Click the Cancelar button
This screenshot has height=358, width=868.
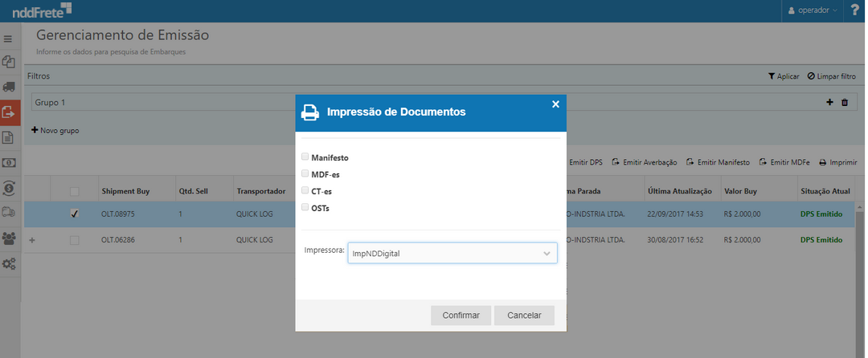[x=524, y=315]
